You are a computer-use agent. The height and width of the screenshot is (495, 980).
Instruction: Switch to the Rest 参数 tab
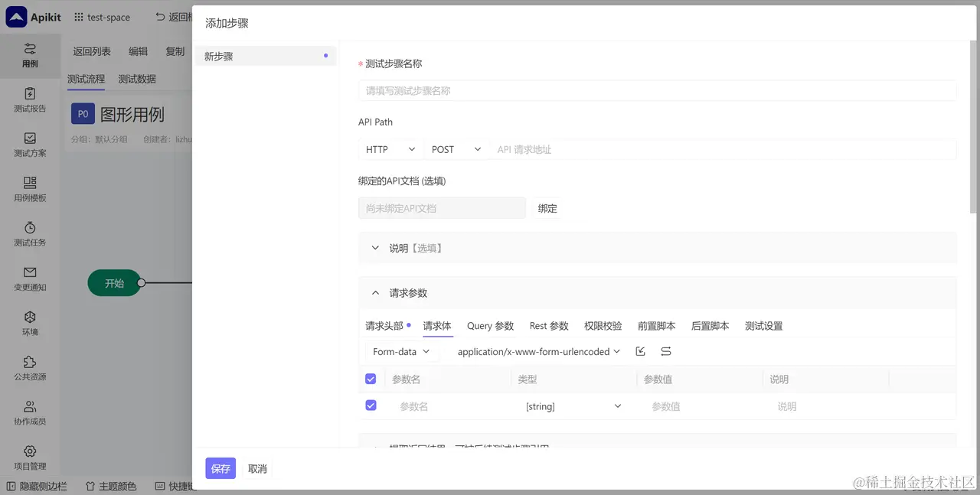[549, 326]
